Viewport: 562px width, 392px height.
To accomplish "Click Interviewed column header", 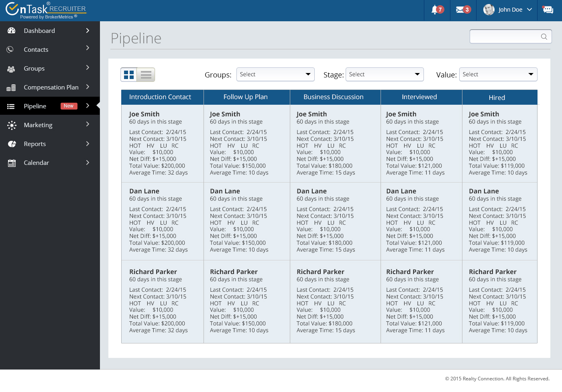I will click(421, 97).
